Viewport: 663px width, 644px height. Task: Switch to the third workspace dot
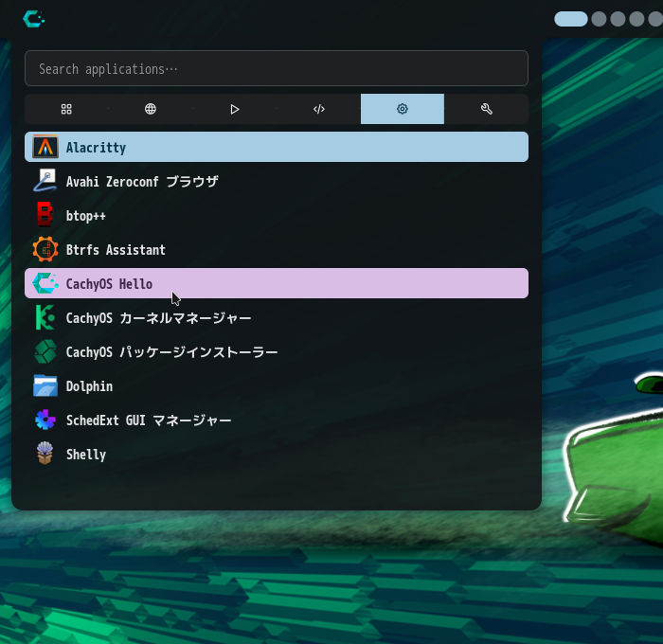click(x=618, y=19)
